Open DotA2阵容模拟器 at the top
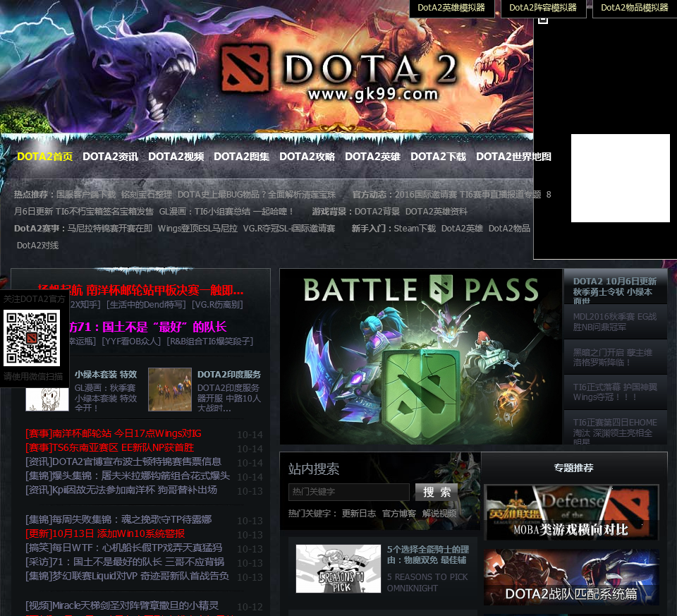Viewport: 677px width, 616px height. coord(543,8)
